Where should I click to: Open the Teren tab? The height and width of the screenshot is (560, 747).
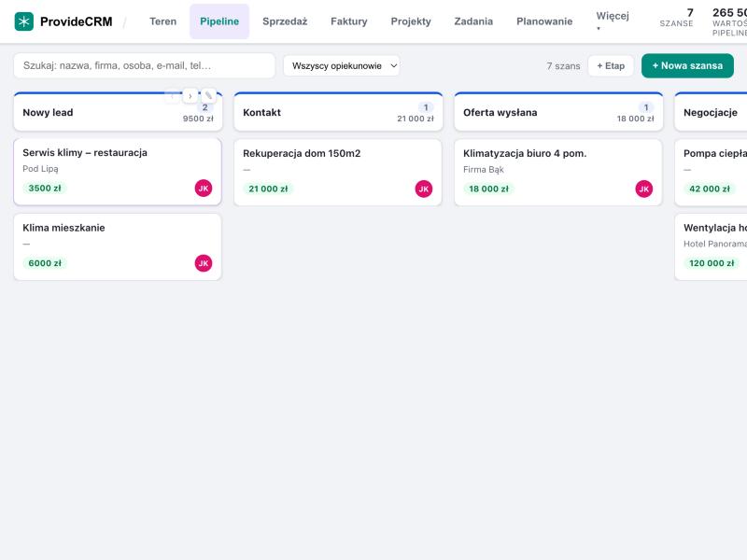[162, 21]
